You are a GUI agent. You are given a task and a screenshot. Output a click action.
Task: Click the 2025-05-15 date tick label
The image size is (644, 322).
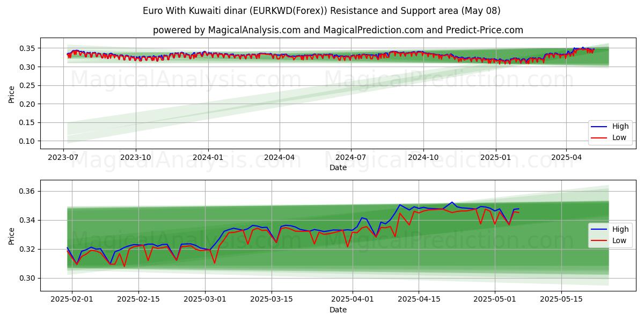[561, 300]
